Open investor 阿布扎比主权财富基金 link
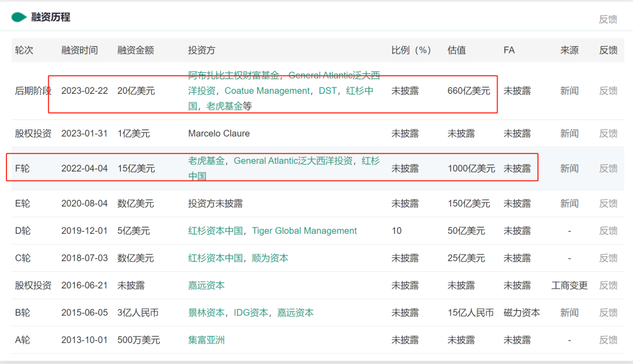The image size is (633, 364). tap(234, 75)
